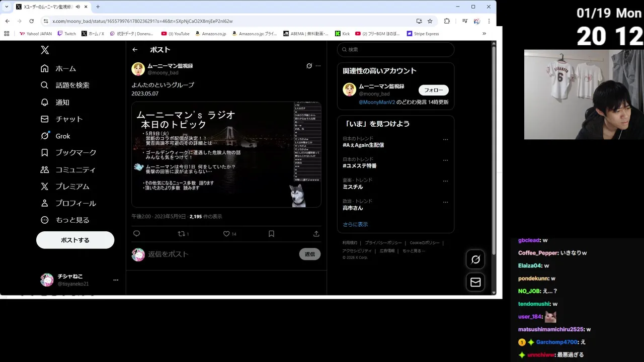Expand もっと見る more options menu

pyautogui.click(x=65, y=220)
